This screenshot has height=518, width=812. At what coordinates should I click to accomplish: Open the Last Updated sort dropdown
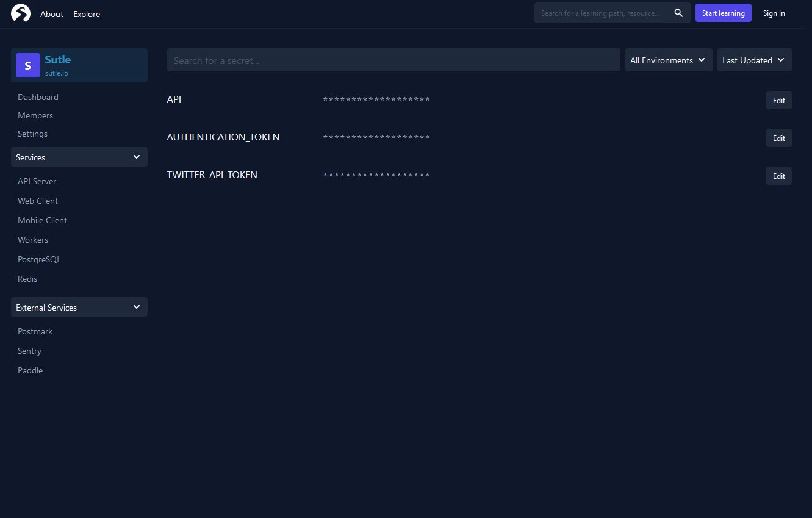coord(755,60)
